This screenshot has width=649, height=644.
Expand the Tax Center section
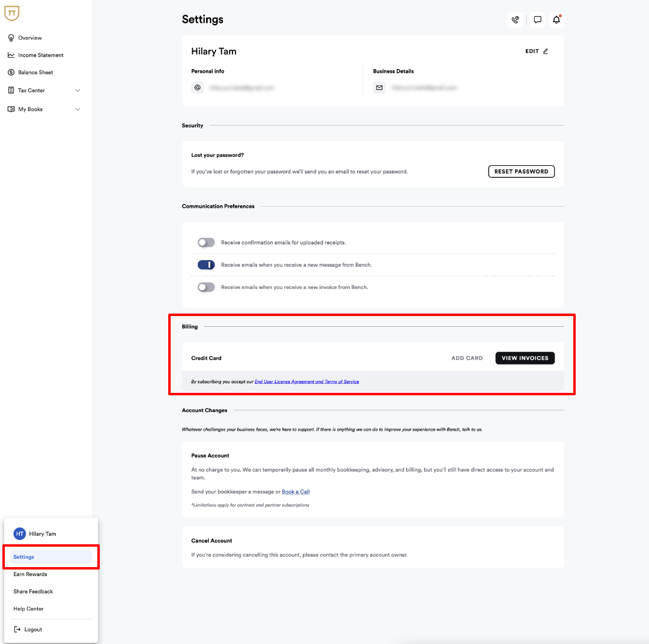(x=78, y=90)
